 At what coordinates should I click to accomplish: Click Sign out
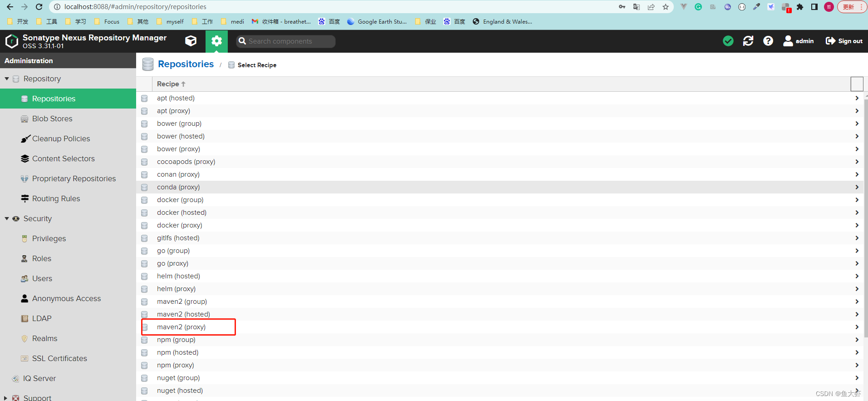(x=844, y=41)
